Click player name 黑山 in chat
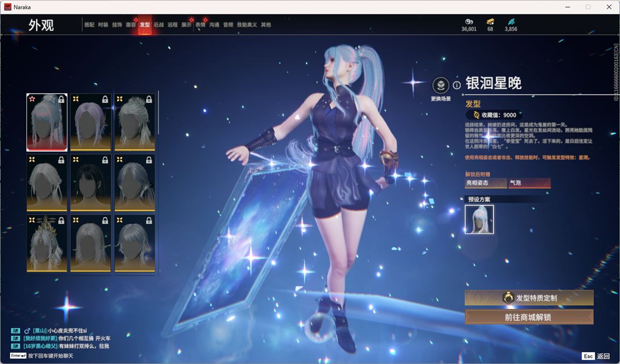Image resolution: width=620 pixels, height=364 pixels. point(40,331)
